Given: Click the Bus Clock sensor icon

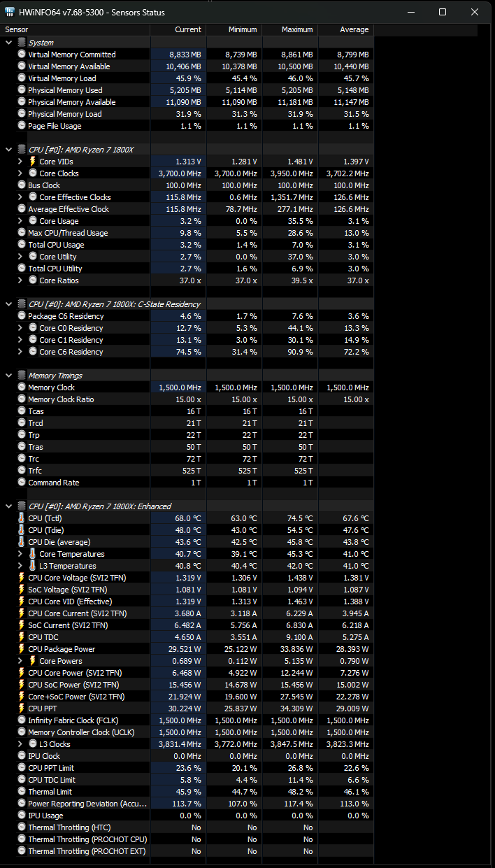Looking at the screenshot, I should tap(22, 185).
